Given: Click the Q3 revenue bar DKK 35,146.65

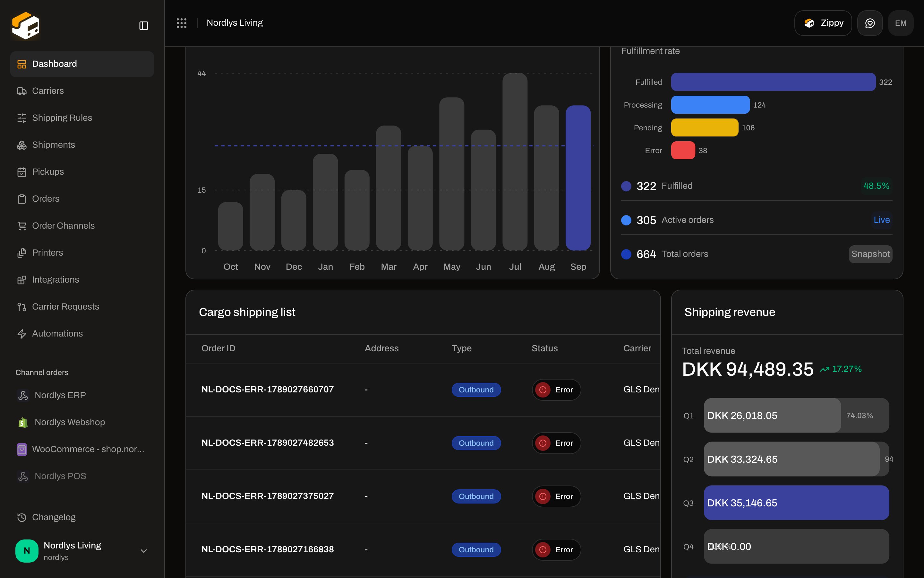Looking at the screenshot, I should [797, 503].
